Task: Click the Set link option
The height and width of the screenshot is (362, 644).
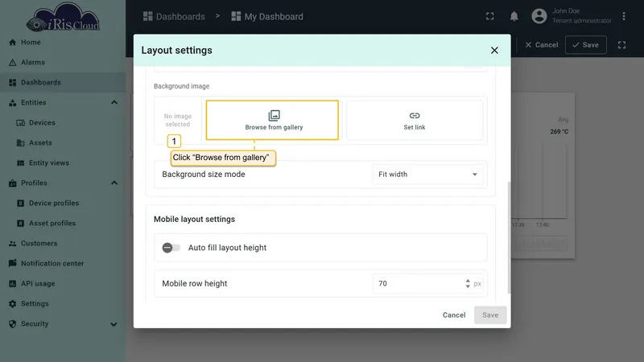Action: 415,120
